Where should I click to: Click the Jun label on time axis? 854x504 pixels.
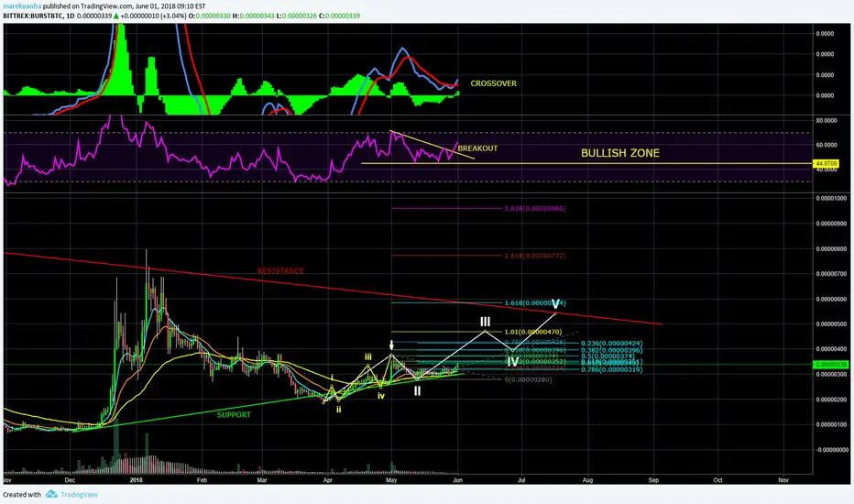coord(457,480)
